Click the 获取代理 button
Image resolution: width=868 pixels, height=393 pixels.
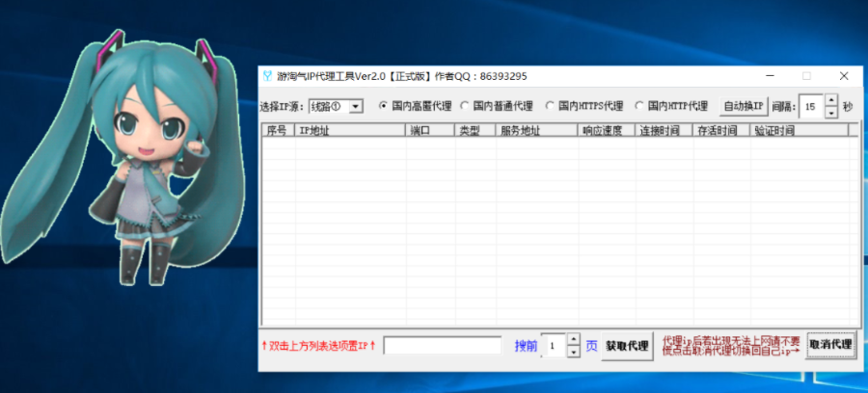(627, 346)
